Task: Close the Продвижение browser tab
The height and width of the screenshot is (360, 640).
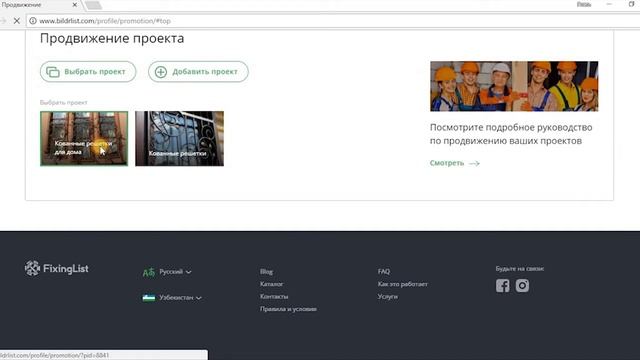Action: point(75,5)
